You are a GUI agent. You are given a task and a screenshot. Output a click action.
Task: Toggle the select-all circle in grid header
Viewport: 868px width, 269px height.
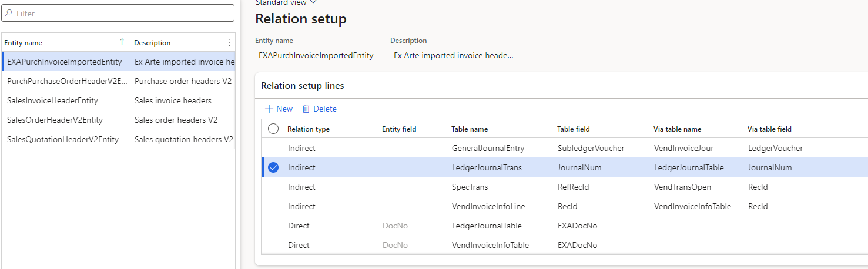pos(273,129)
